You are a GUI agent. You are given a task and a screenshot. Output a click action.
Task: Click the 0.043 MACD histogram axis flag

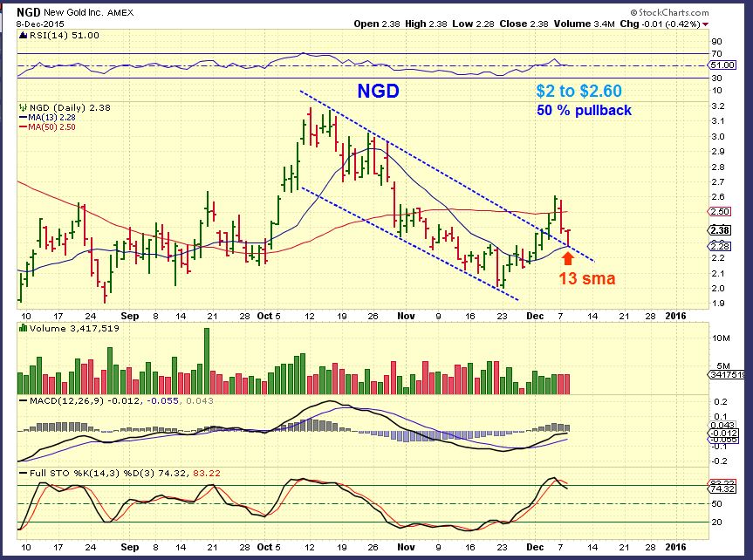point(722,425)
